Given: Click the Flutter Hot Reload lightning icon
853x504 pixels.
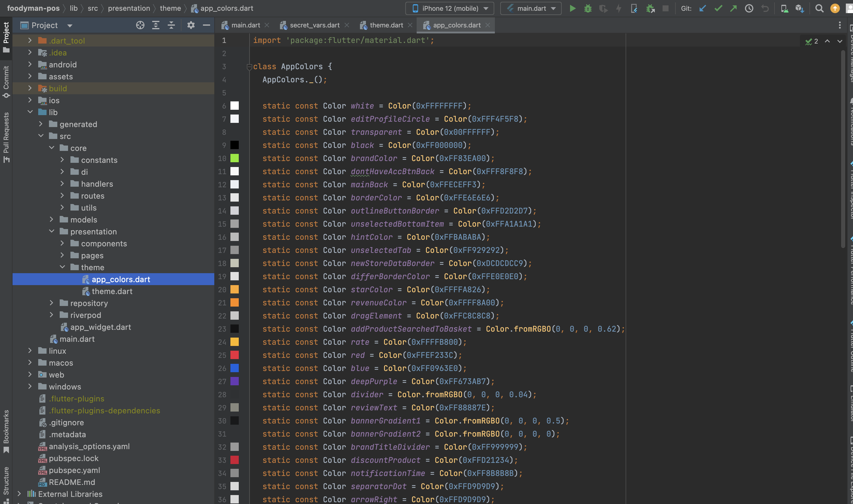Looking at the screenshot, I should click(x=619, y=8).
